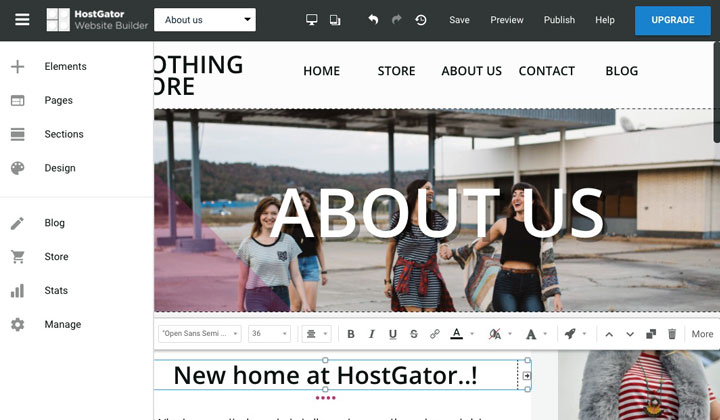
Task: Publish the website
Action: coord(559,20)
